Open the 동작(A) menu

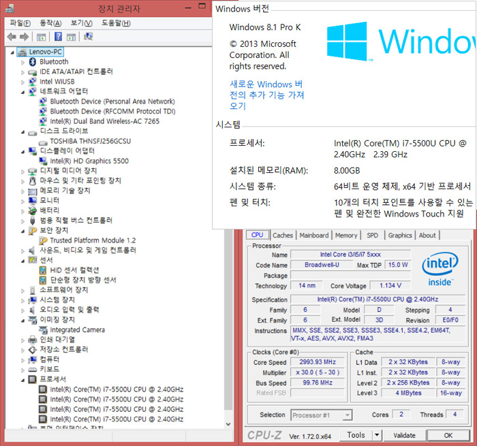point(50,23)
